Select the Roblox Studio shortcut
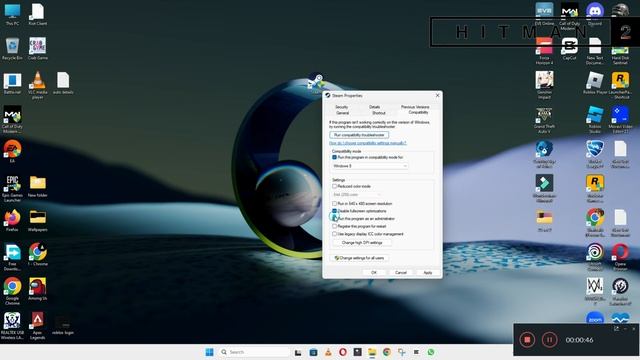Viewport: 640px width, 360px height. (x=595, y=120)
